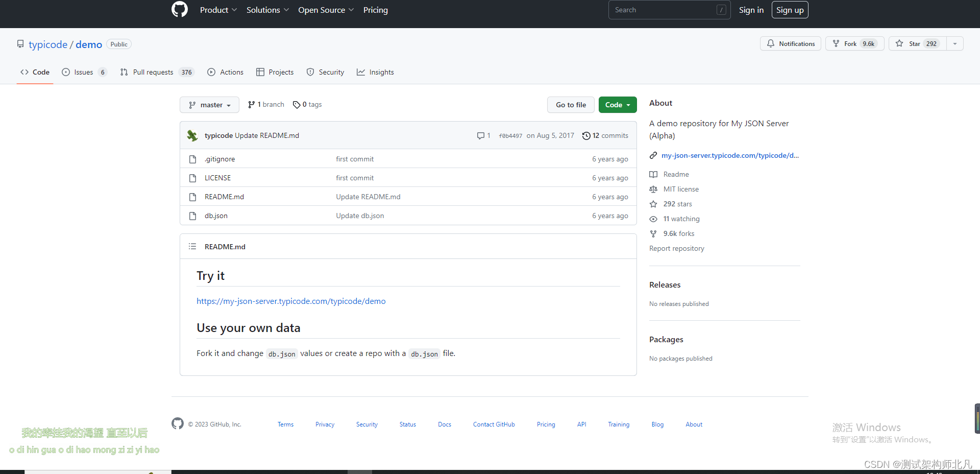This screenshot has height=474, width=980.
Task: Click the Sign in link
Action: (x=751, y=10)
